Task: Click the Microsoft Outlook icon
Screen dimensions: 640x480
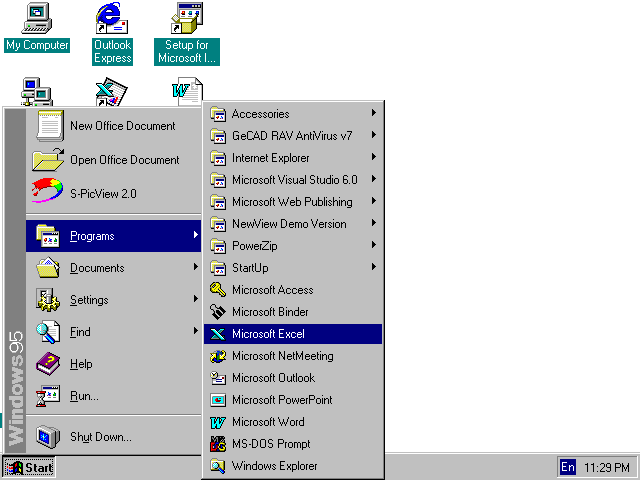Action: 218,378
